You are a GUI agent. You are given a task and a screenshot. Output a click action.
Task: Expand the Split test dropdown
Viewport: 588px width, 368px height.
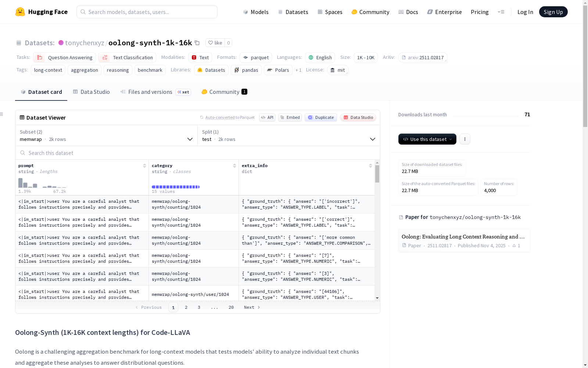pyautogui.click(x=289, y=135)
